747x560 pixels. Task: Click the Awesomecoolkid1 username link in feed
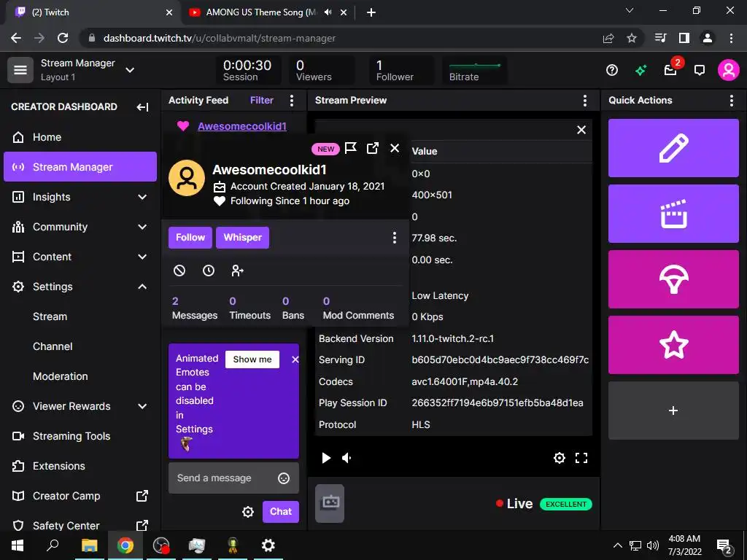pyautogui.click(x=242, y=126)
